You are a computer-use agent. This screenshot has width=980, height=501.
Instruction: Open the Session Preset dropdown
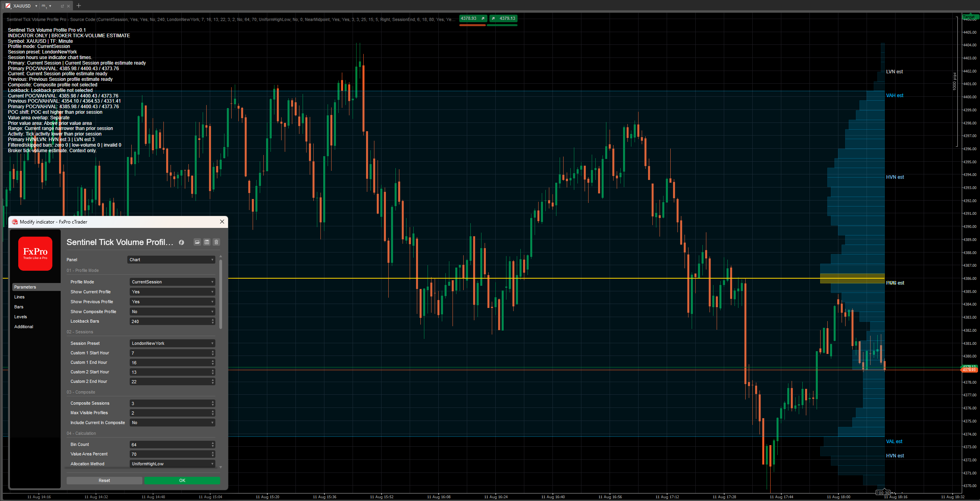tap(172, 343)
